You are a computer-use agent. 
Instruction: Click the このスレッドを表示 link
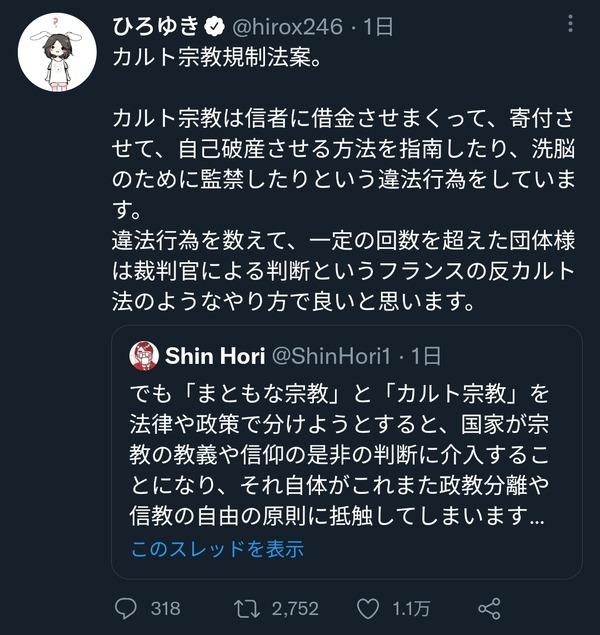tap(217, 549)
